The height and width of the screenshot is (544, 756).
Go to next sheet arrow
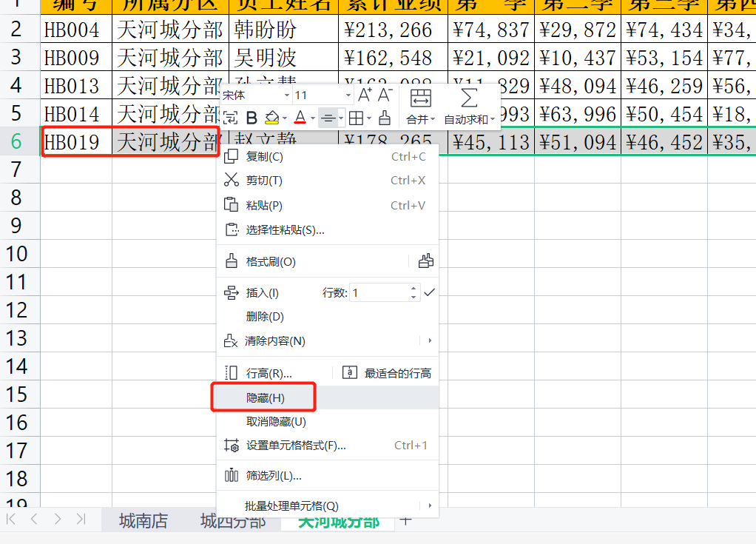(x=58, y=519)
